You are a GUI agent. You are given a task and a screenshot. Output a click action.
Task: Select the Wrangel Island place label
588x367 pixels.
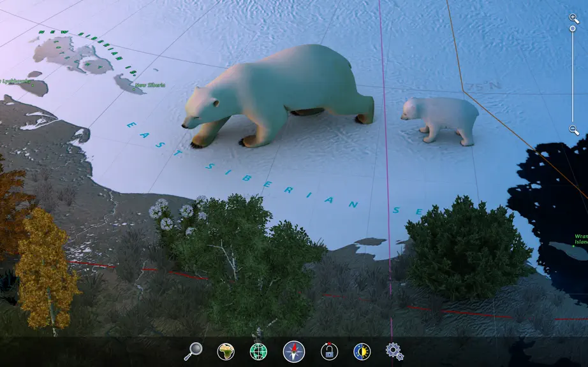581,240
